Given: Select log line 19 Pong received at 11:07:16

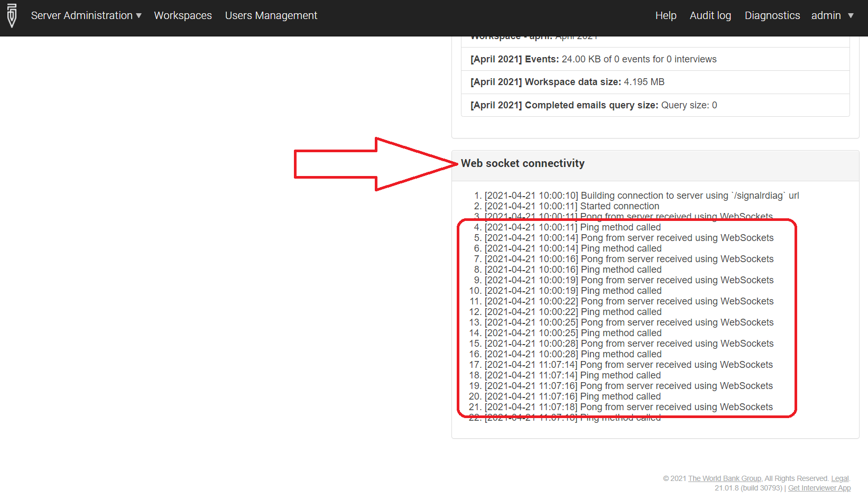Looking at the screenshot, I should pyautogui.click(x=629, y=386).
